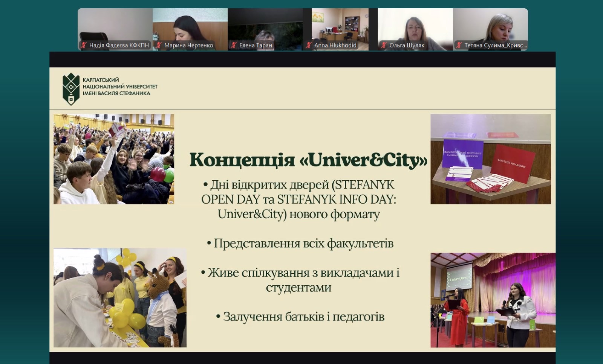Screen dimensions: 603x364
Task: Click muted mic icon beside Ольга Шуляк
Action: 384,46
